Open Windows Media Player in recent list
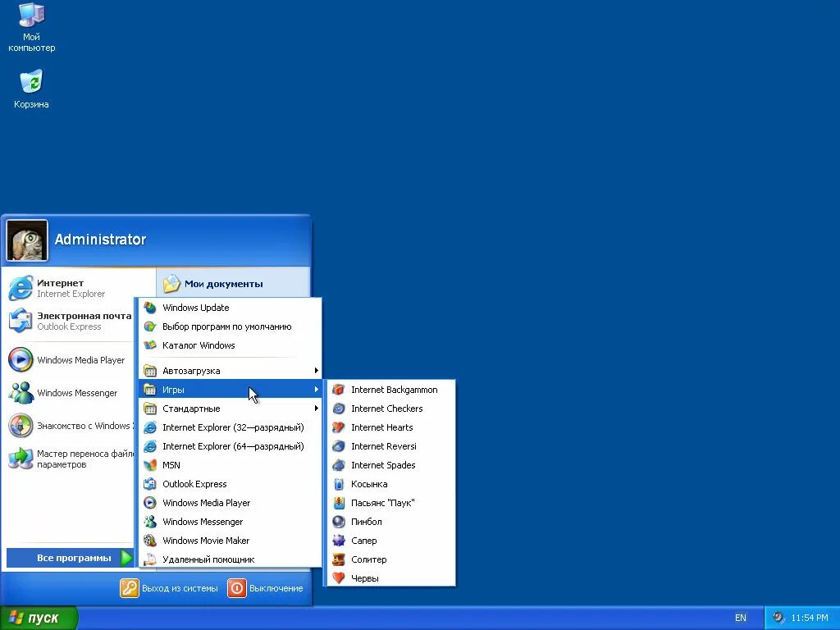Viewport: 840px width, 630px height. coord(69,360)
